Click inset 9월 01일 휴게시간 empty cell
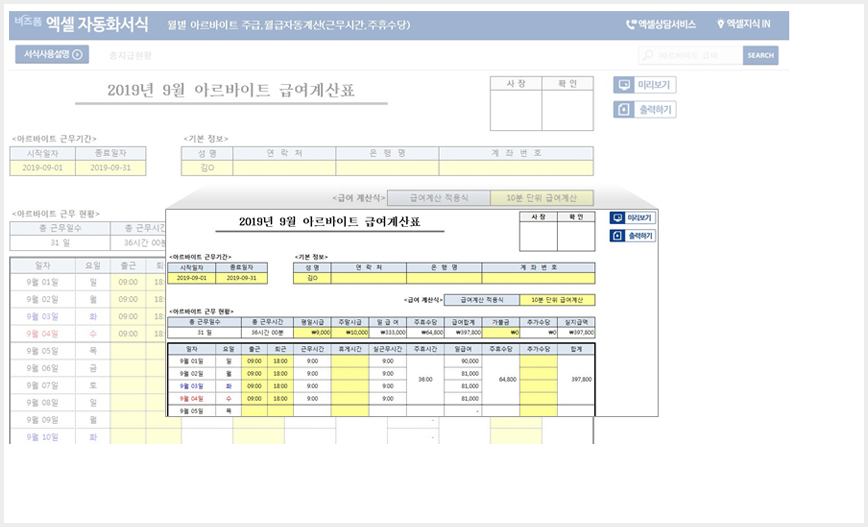 point(350,361)
